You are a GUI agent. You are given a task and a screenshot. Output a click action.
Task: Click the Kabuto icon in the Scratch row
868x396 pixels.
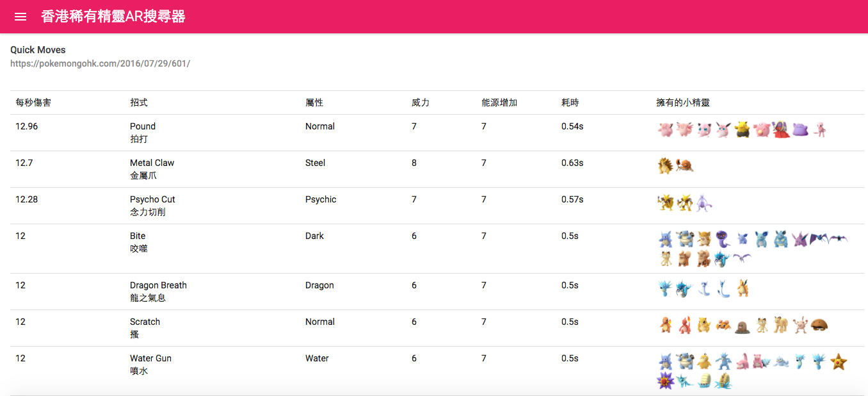(819, 326)
